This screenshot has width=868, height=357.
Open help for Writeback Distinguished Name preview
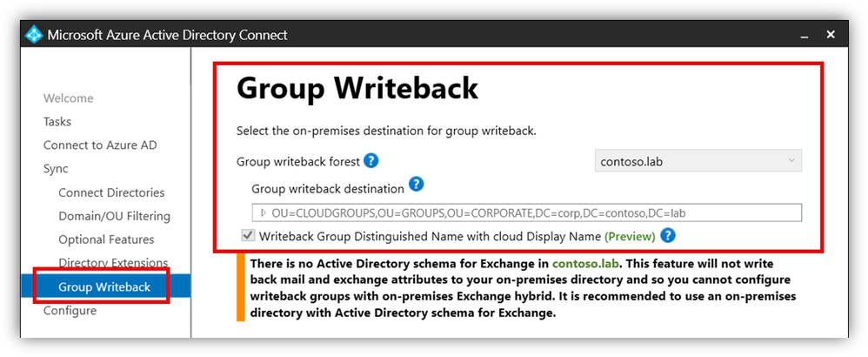(669, 236)
